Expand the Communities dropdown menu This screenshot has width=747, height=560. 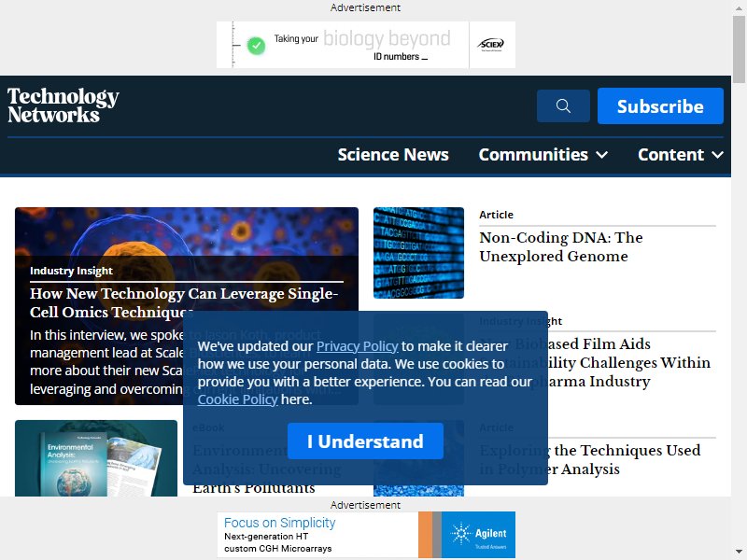click(543, 154)
